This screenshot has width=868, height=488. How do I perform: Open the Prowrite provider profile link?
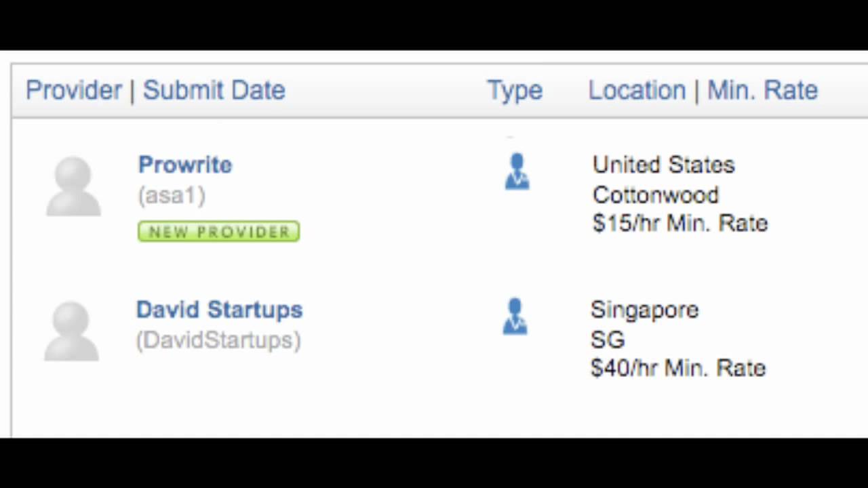tap(185, 165)
